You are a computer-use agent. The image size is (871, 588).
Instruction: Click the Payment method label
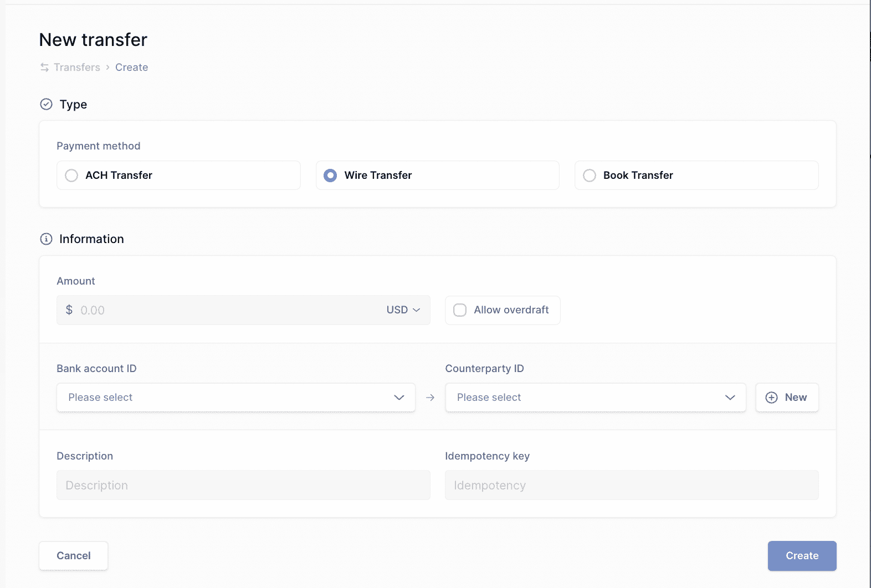point(99,146)
